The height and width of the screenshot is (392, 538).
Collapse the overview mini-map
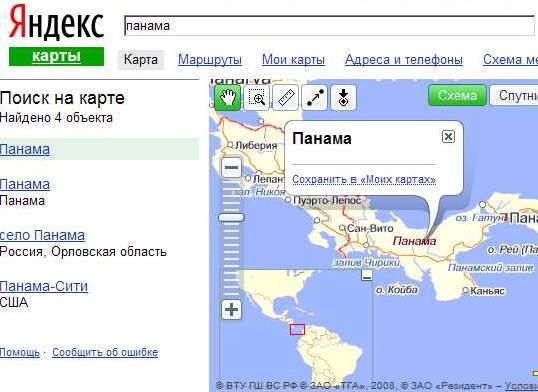(367, 276)
